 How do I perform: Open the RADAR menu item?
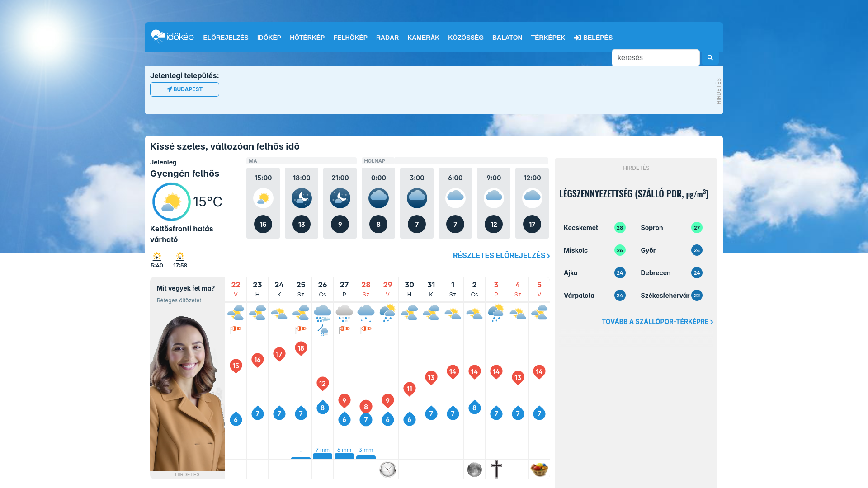click(x=387, y=38)
